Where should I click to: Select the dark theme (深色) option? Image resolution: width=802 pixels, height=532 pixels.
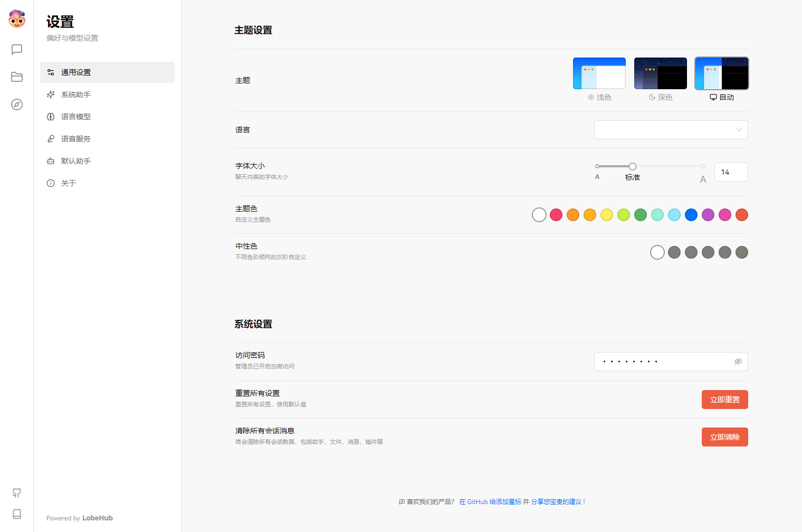(660, 74)
